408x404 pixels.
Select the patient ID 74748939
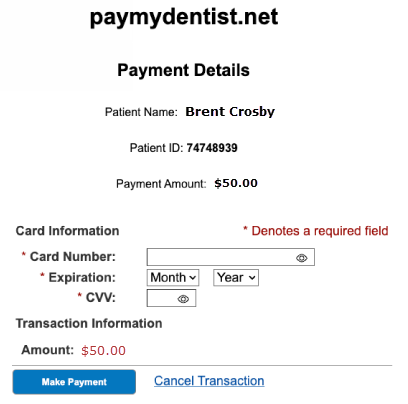coord(212,148)
